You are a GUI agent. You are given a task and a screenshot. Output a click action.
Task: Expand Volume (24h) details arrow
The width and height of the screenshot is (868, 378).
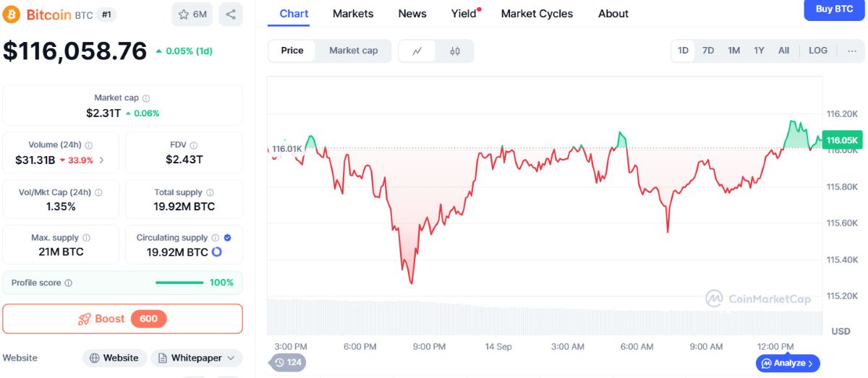tap(101, 160)
